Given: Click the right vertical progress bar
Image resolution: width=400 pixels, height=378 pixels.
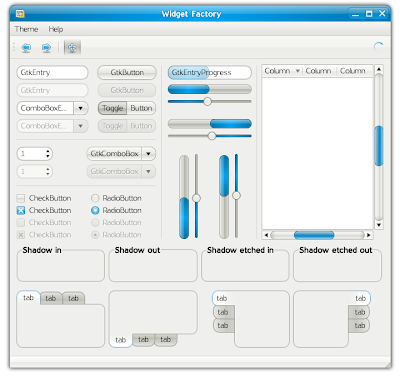Looking at the screenshot, I should (224, 197).
